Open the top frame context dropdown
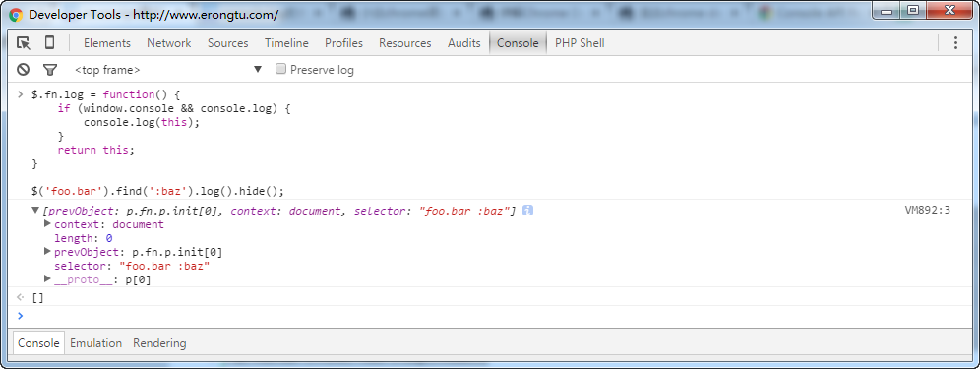 pyautogui.click(x=169, y=70)
